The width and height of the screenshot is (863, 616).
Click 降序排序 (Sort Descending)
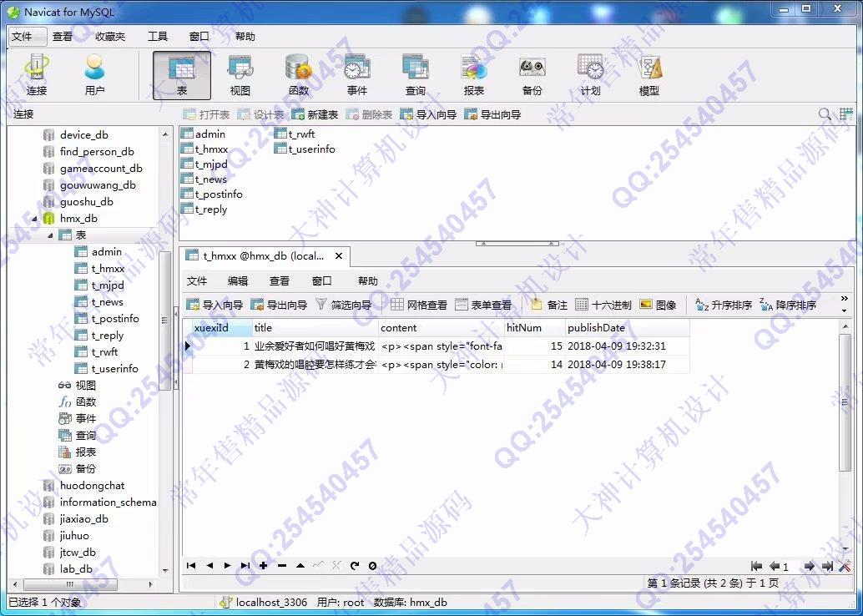[x=788, y=305]
